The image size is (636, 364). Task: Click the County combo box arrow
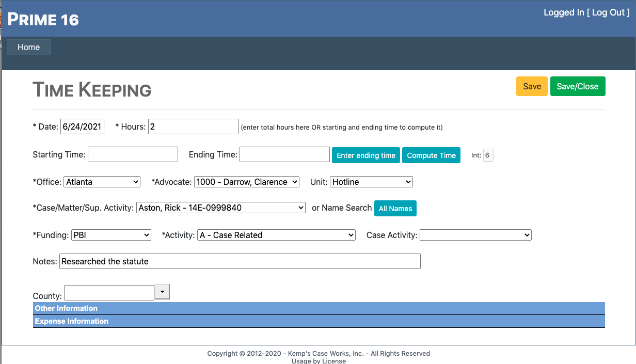162,292
